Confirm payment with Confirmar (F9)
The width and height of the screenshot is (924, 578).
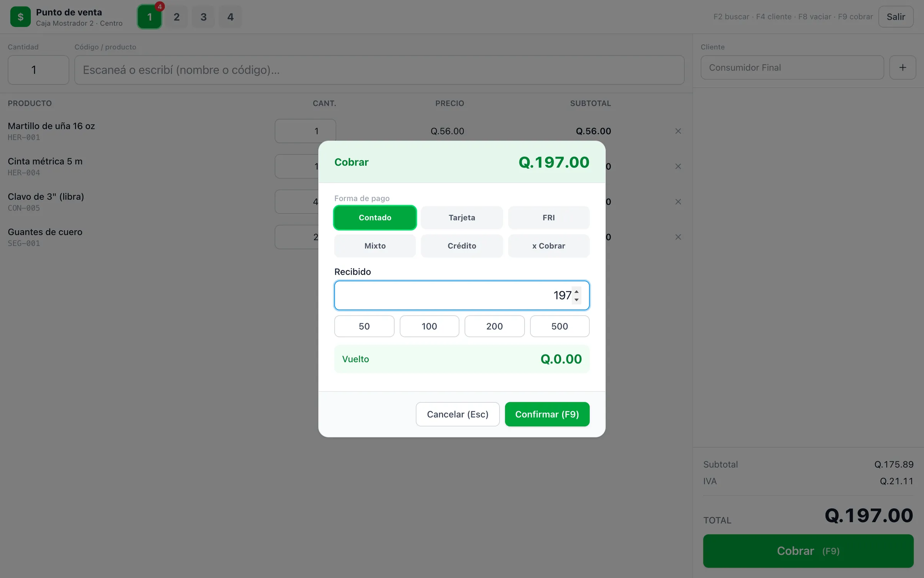(547, 414)
